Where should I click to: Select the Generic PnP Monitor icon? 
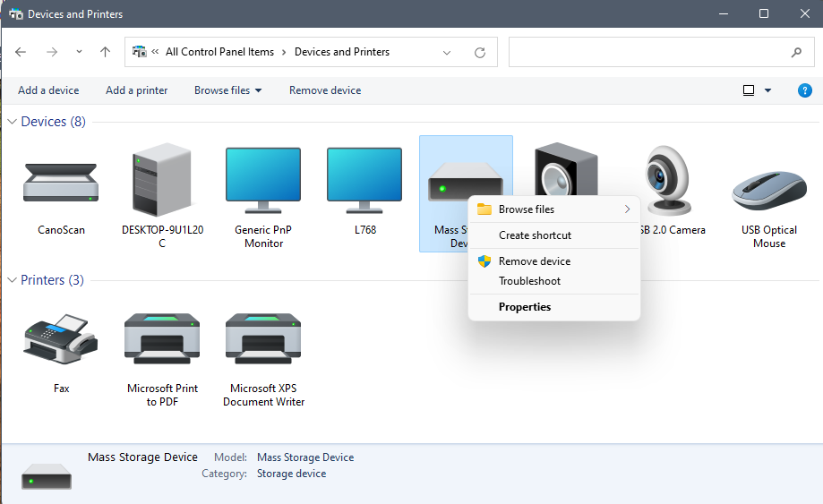click(x=263, y=181)
